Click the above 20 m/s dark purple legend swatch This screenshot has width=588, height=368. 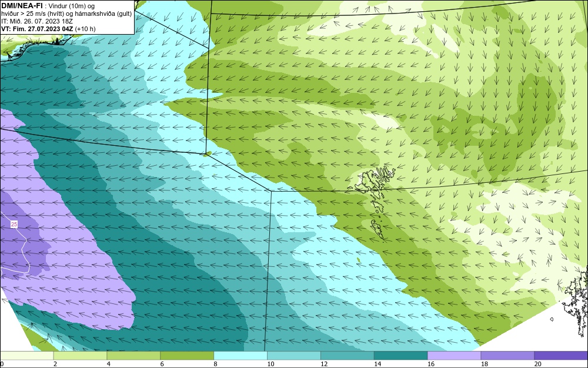point(562,356)
